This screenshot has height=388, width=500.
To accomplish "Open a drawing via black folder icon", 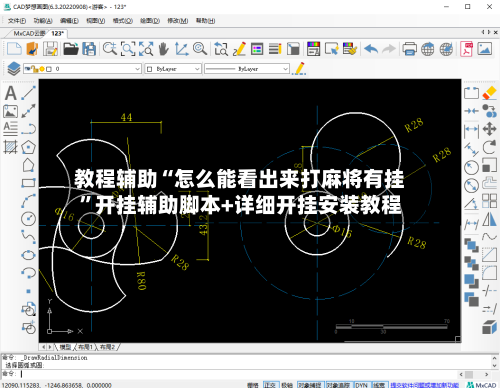I will [71, 49].
